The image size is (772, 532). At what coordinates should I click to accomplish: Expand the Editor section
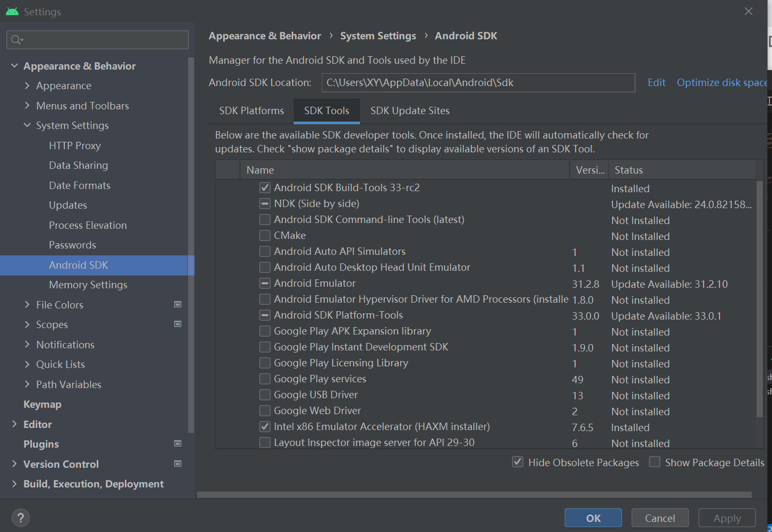click(14, 424)
